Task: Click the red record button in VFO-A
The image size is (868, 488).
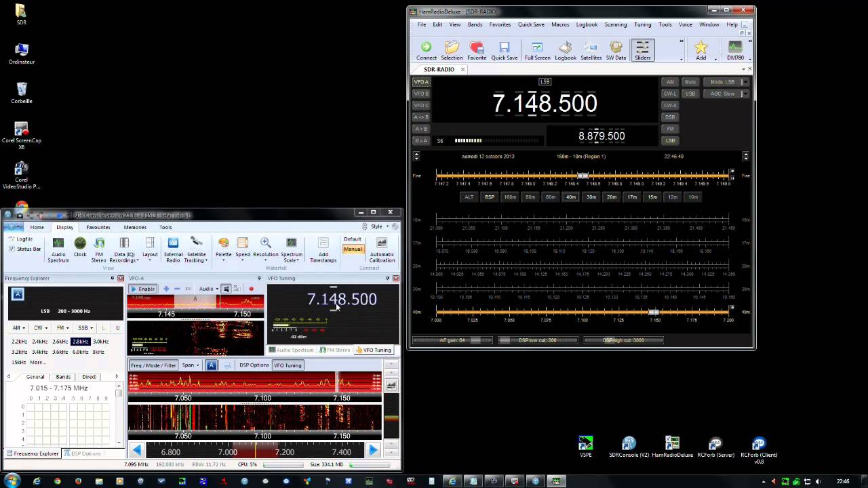Action: (x=251, y=289)
